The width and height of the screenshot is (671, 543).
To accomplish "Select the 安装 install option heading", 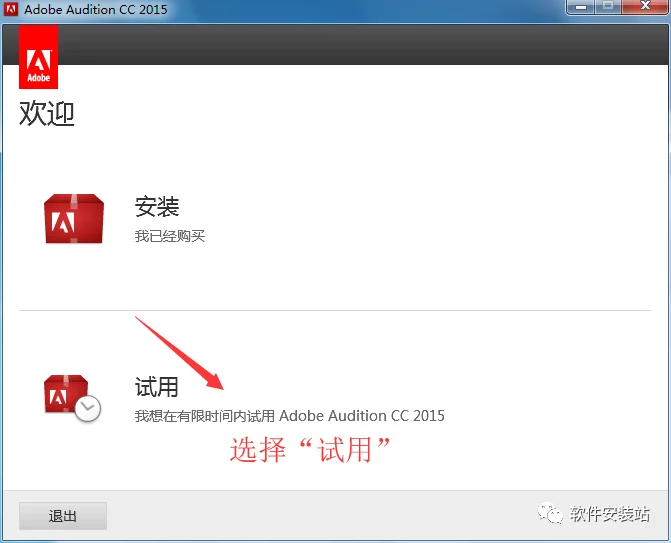I will click(x=157, y=207).
